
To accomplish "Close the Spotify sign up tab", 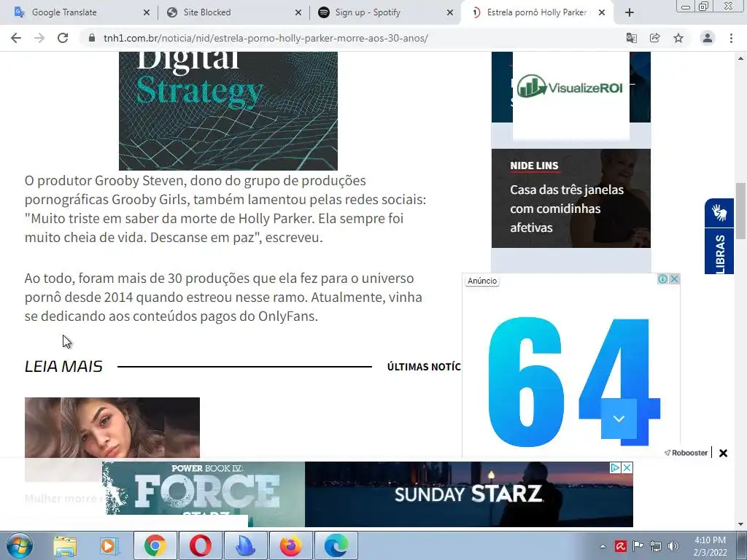I will [x=449, y=12].
